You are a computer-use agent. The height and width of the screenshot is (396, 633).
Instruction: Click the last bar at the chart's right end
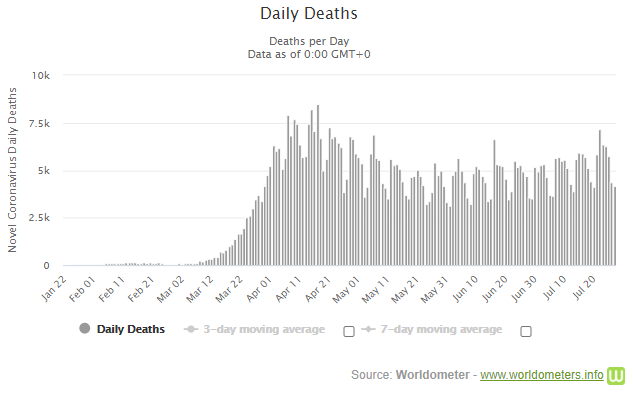[615, 226]
